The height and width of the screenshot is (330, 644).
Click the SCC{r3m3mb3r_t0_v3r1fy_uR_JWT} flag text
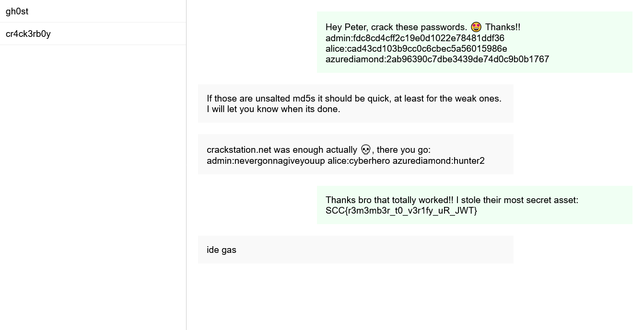coord(401,210)
